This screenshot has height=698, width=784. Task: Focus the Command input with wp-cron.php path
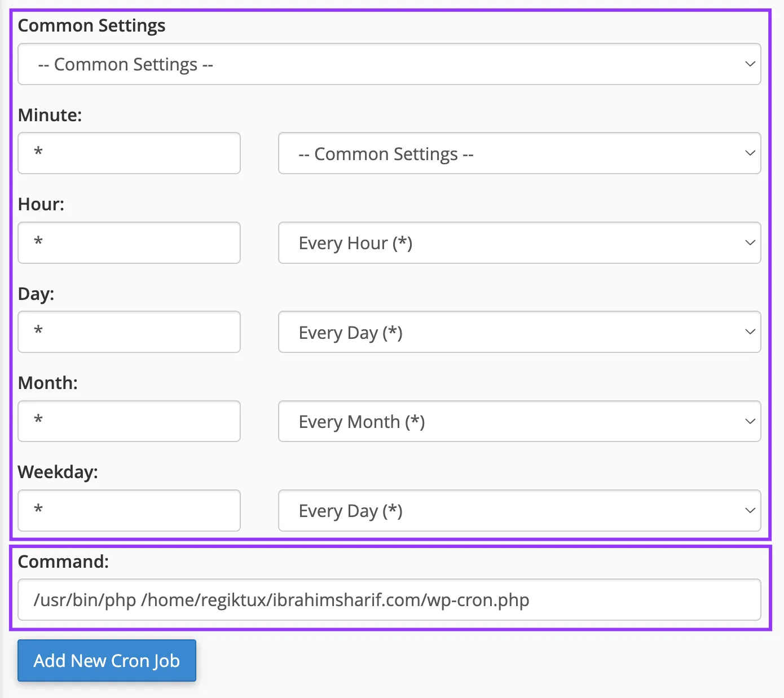point(389,600)
